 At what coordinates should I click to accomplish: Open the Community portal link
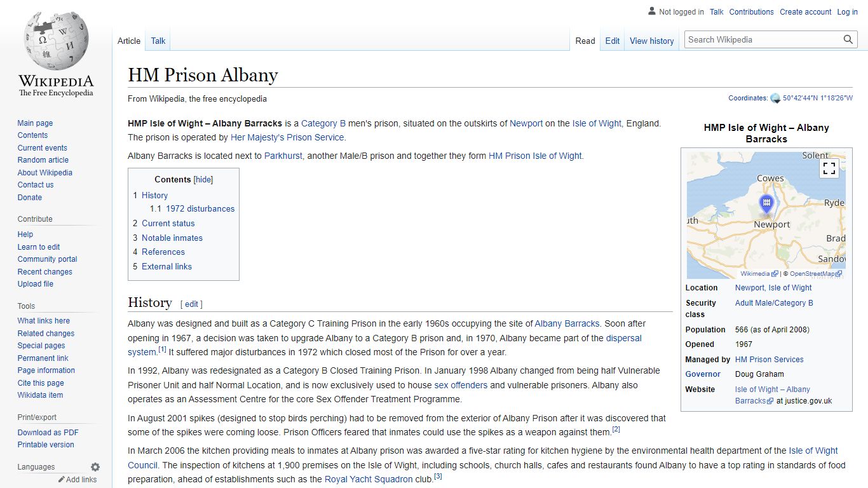coord(47,259)
